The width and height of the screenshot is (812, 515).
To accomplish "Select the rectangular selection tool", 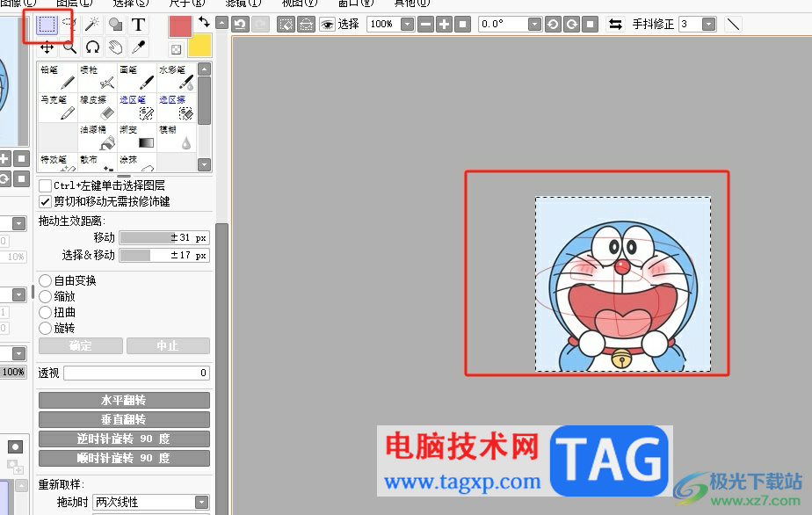I will 47,25.
